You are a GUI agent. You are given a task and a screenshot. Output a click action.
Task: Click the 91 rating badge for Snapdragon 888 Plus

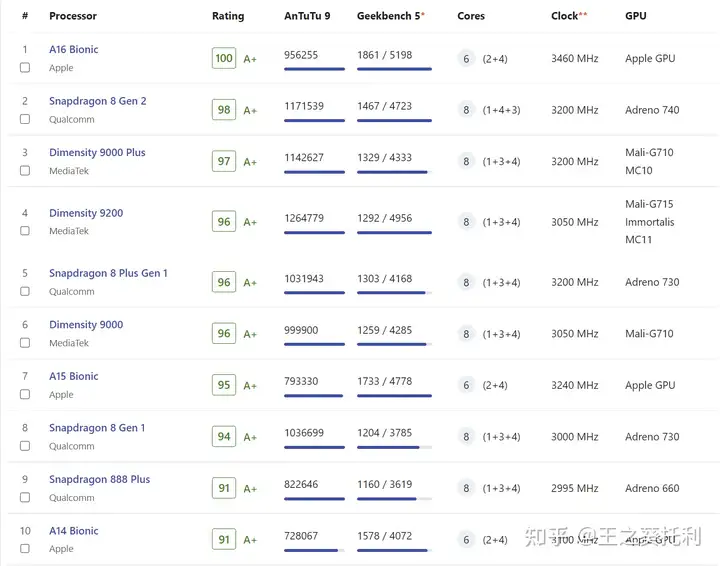pyautogui.click(x=224, y=488)
